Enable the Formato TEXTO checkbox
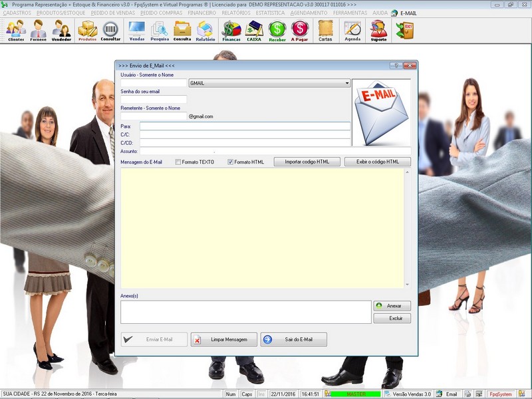 click(x=178, y=162)
